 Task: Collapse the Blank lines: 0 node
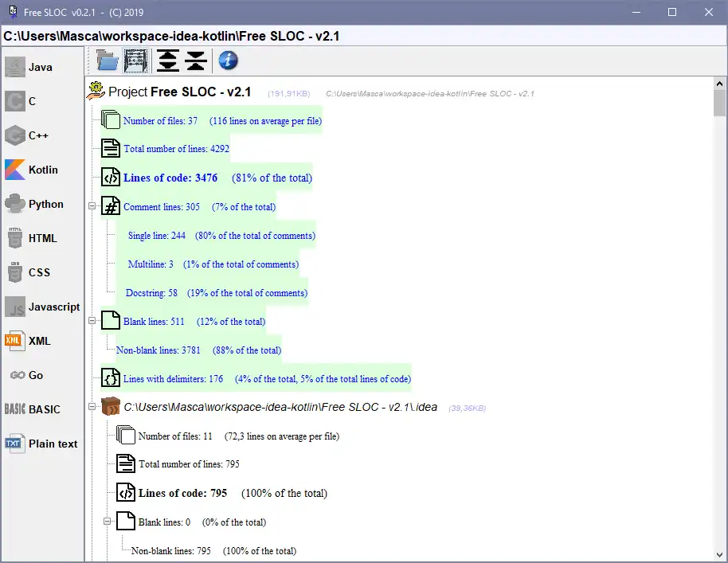click(x=107, y=522)
